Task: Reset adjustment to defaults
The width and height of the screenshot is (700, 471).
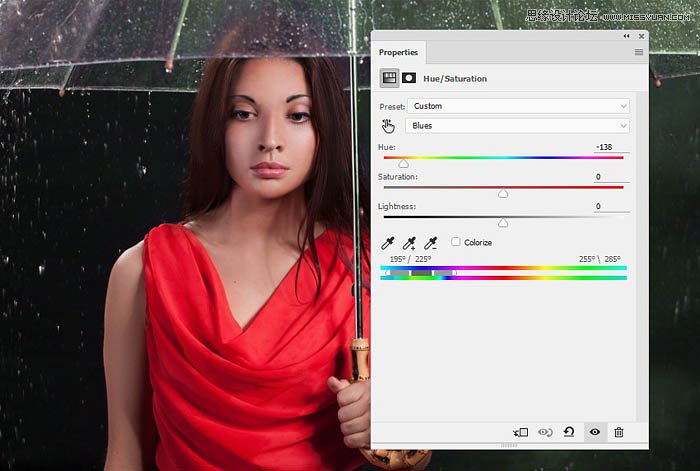Action: pos(569,432)
